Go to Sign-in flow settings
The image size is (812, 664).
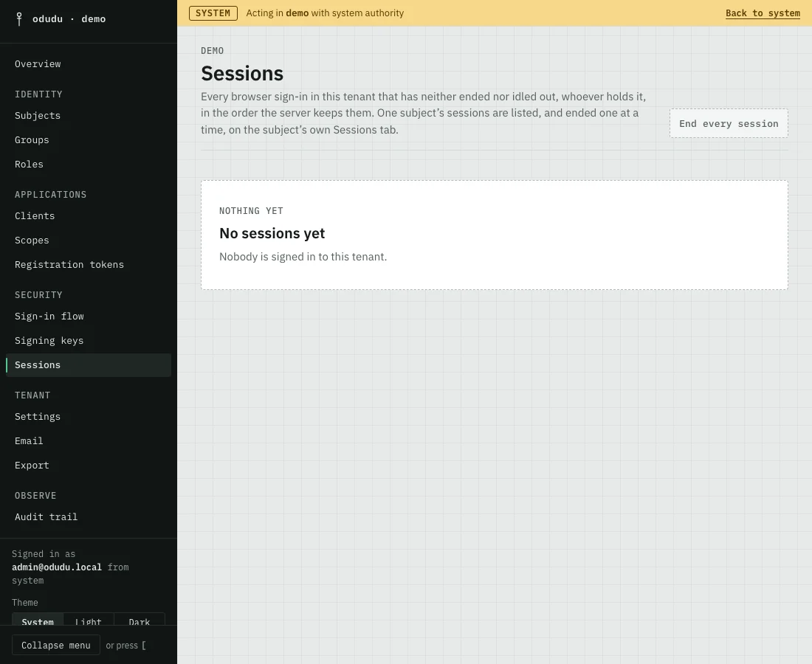pos(89,317)
